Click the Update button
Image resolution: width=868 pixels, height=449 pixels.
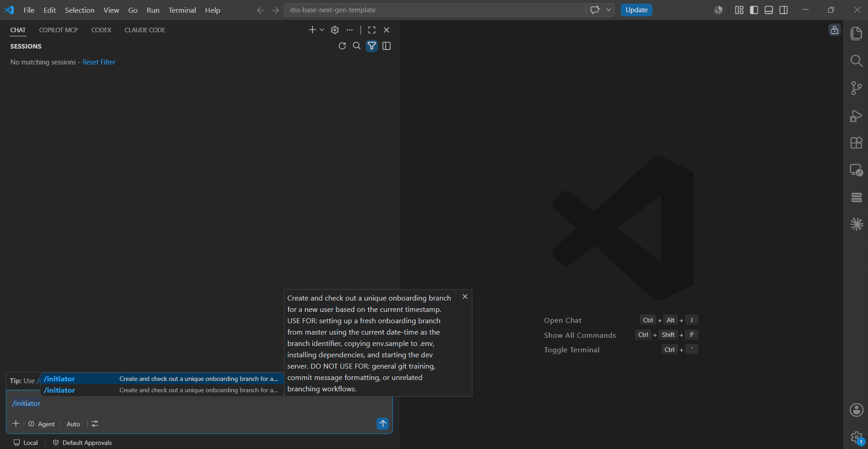[636, 10]
